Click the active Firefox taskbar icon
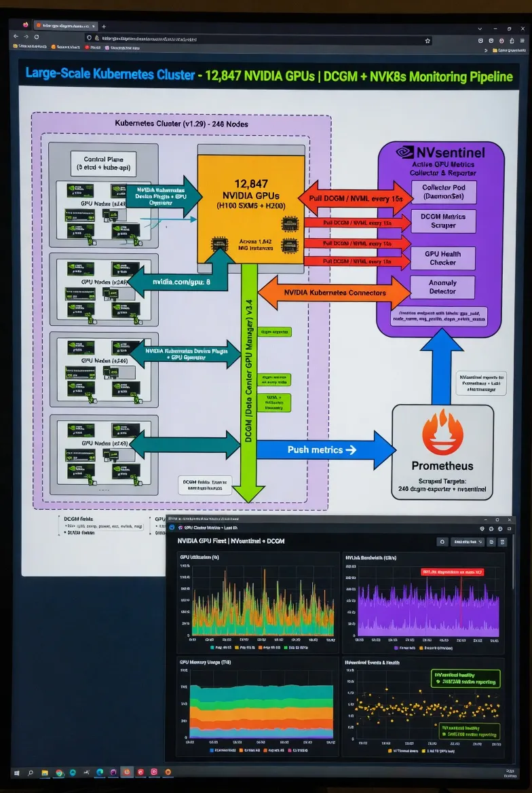Viewport: 532px width, 793px height. (127, 773)
